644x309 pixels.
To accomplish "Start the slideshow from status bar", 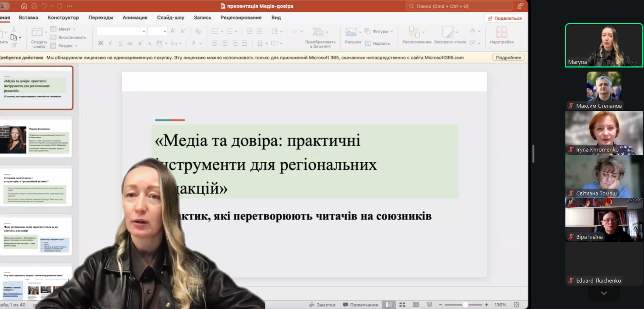I will coord(429,304).
